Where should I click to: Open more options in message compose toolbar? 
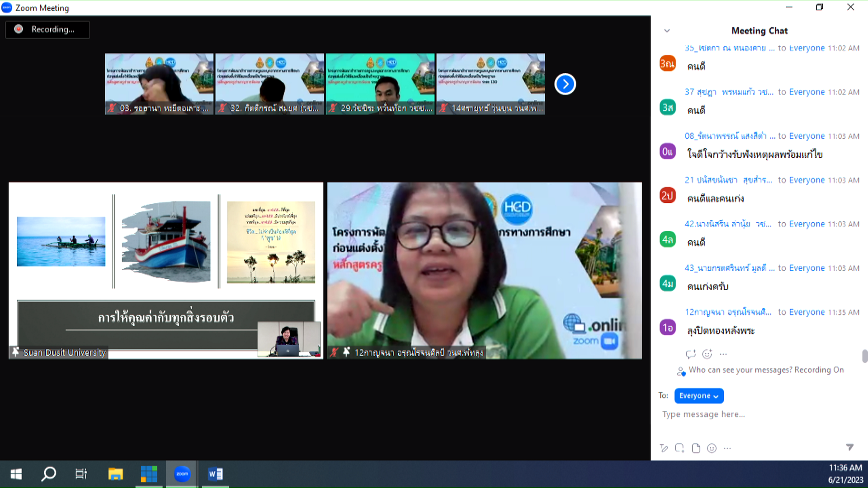click(x=727, y=448)
